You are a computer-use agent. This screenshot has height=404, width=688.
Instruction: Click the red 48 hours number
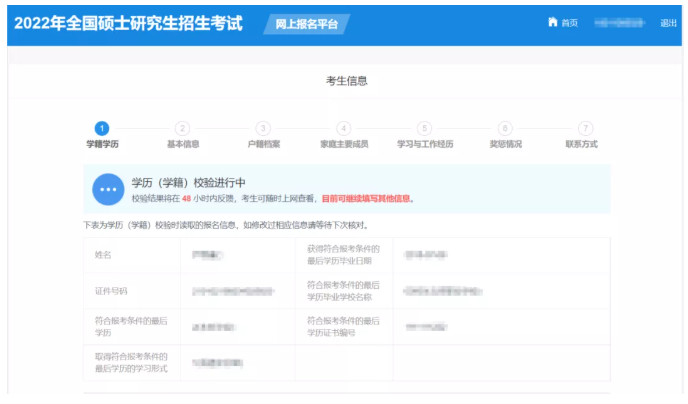coord(186,199)
